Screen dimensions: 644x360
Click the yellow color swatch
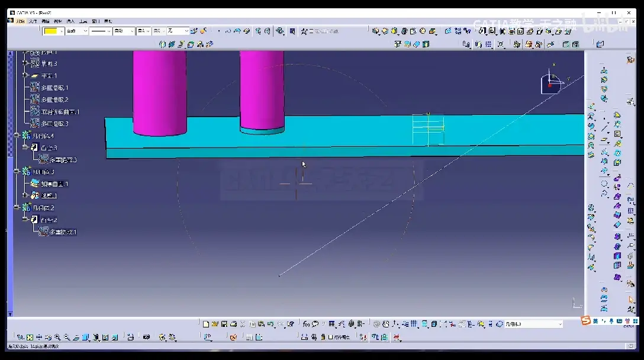coord(51,31)
